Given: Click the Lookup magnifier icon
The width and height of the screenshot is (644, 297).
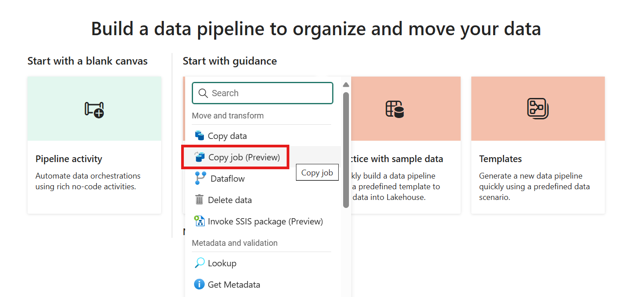Looking at the screenshot, I should (x=199, y=263).
